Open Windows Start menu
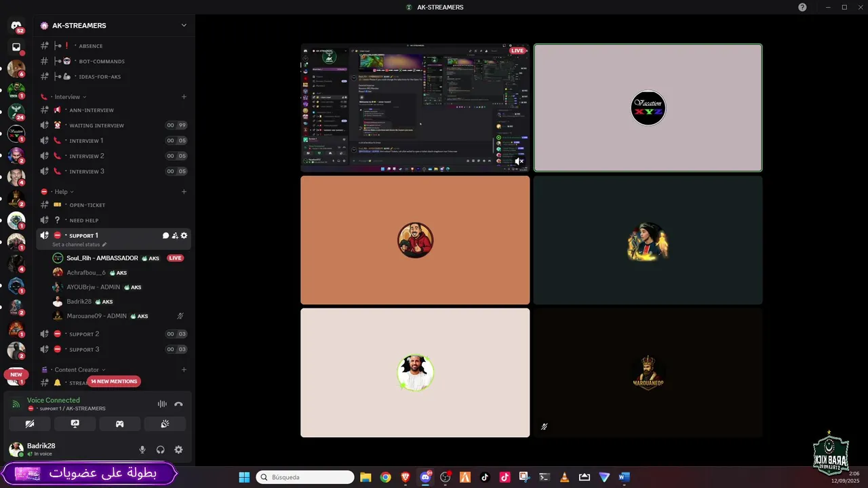Viewport: 868px width, 488px height. (x=244, y=477)
